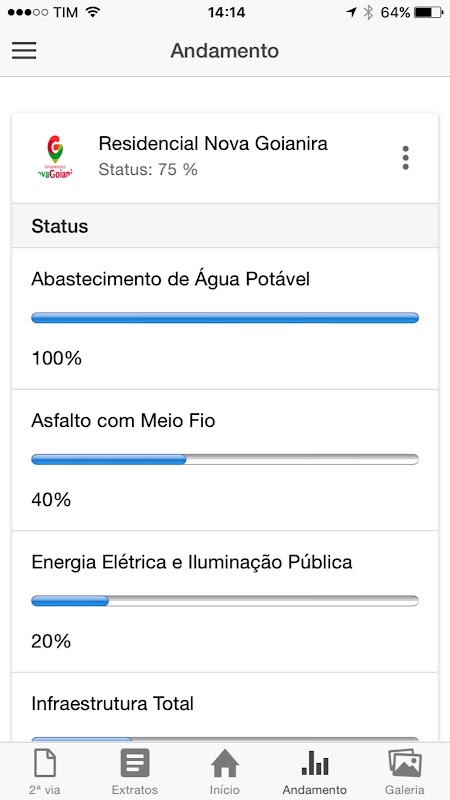450x800 pixels.
Task: Tap the Residencial Nova Goianira title
Action: click(213, 144)
